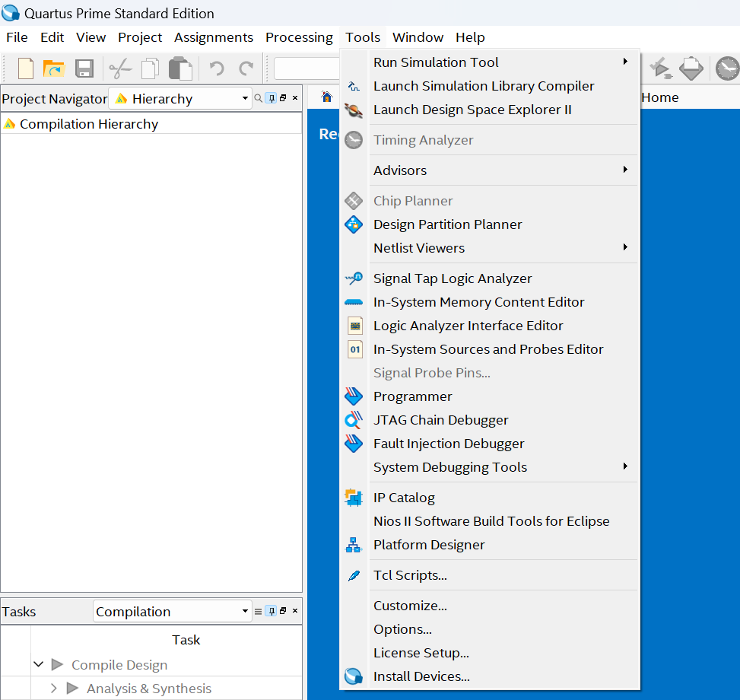The width and height of the screenshot is (740, 700).
Task: Open the View menu
Action: (91, 37)
